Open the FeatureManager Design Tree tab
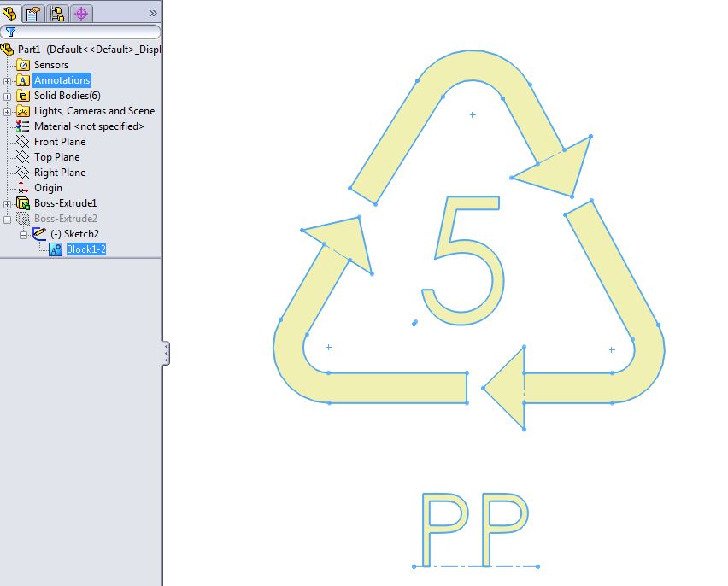Image resolution: width=728 pixels, height=586 pixels. click(10, 13)
